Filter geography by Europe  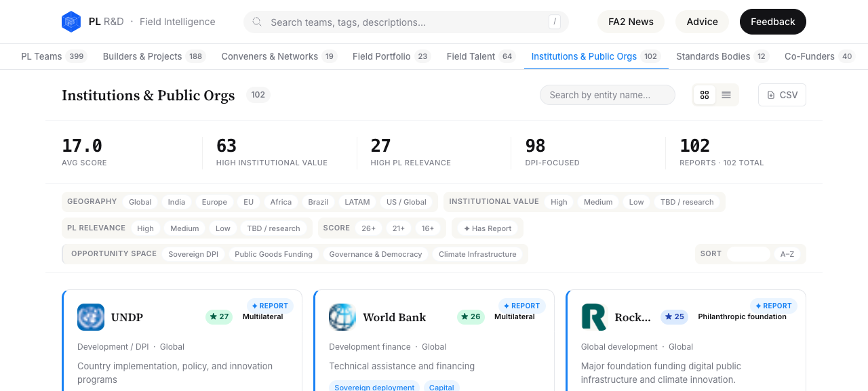tap(214, 202)
